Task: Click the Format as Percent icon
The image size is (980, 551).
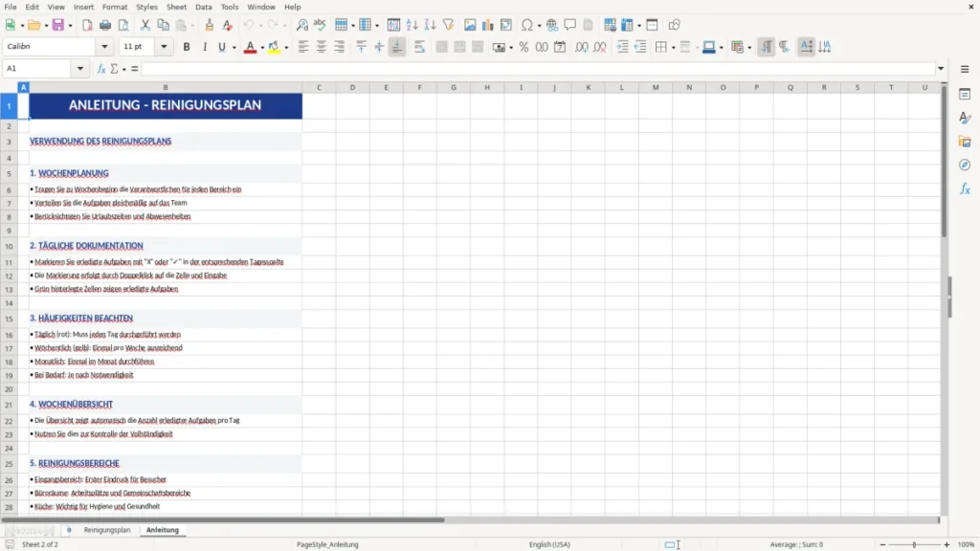Action: click(523, 47)
